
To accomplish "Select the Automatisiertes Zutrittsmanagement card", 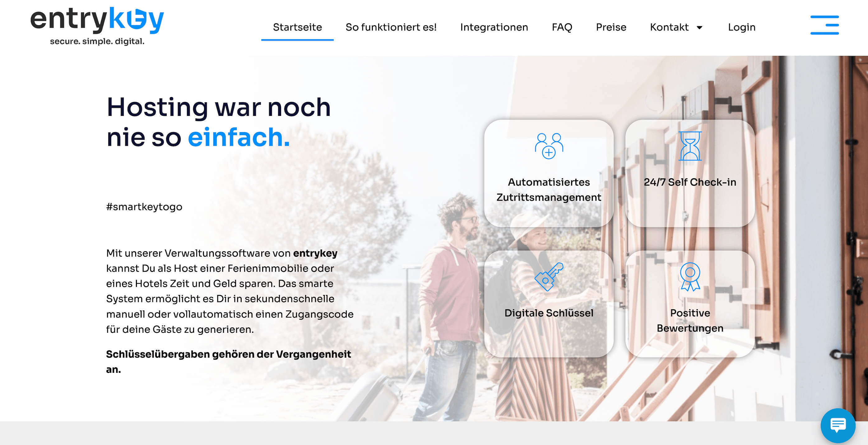I will 549,173.
